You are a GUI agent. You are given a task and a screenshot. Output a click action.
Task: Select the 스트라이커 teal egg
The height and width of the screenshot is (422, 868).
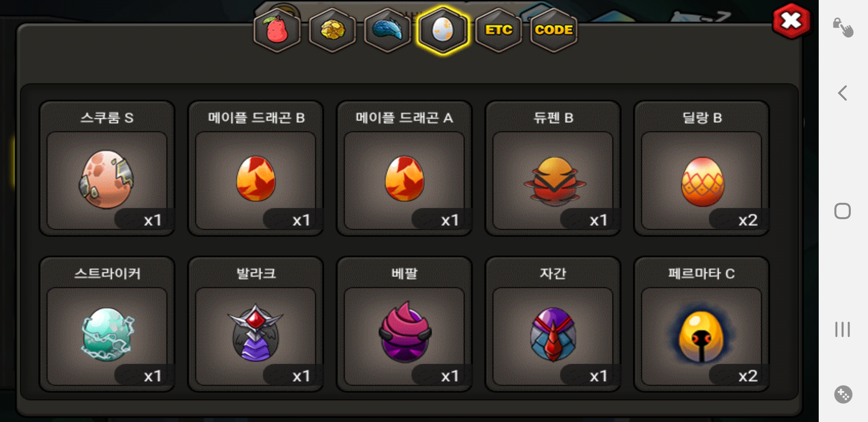coord(107,324)
